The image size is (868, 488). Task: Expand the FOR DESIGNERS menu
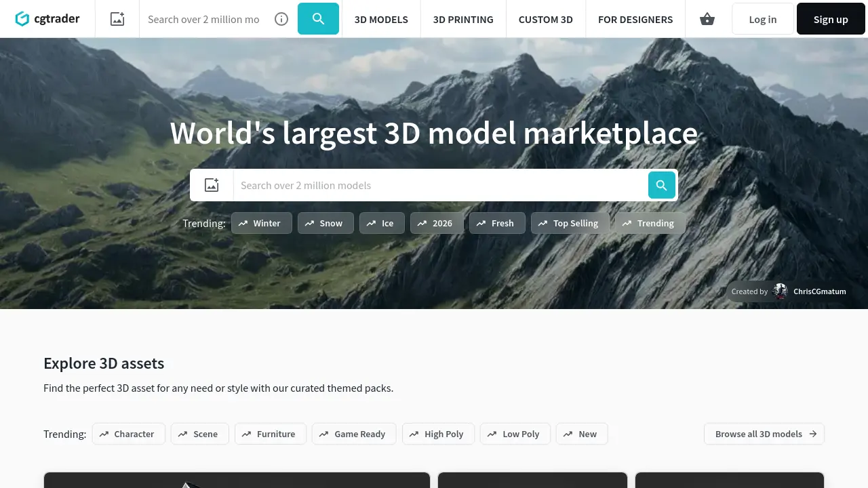click(x=635, y=19)
